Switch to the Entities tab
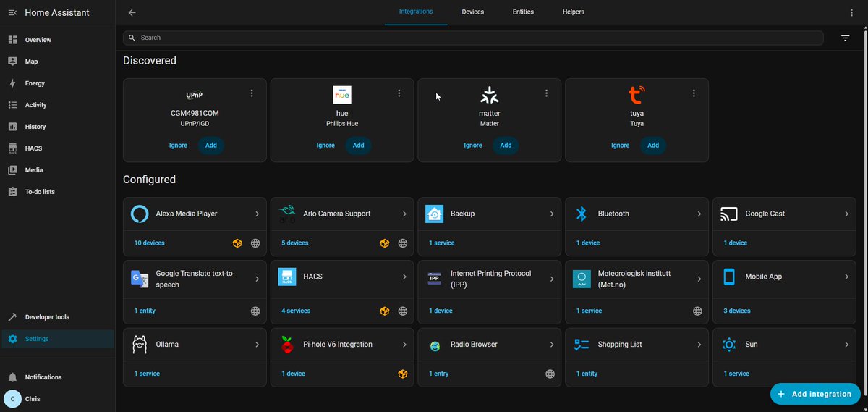This screenshot has width=868, height=412. click(x=523, y=12)
